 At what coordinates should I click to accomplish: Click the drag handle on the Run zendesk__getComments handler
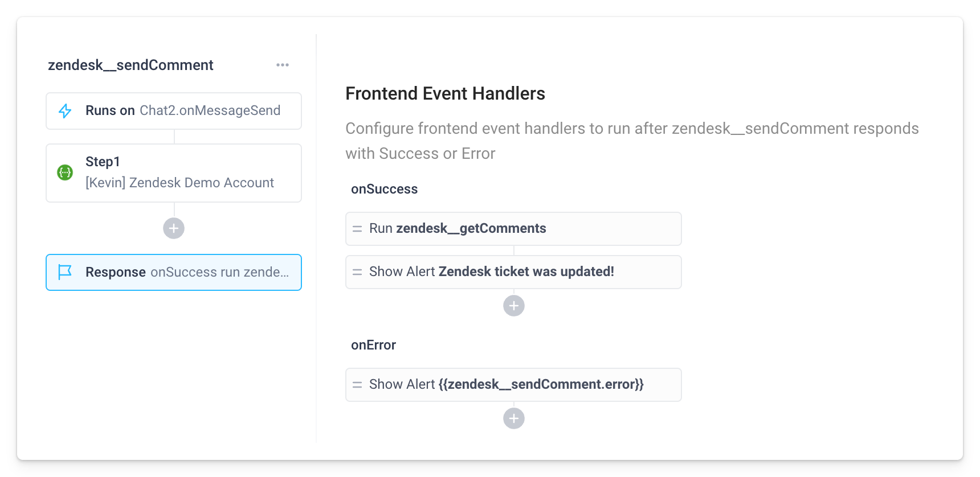(357, 228)
